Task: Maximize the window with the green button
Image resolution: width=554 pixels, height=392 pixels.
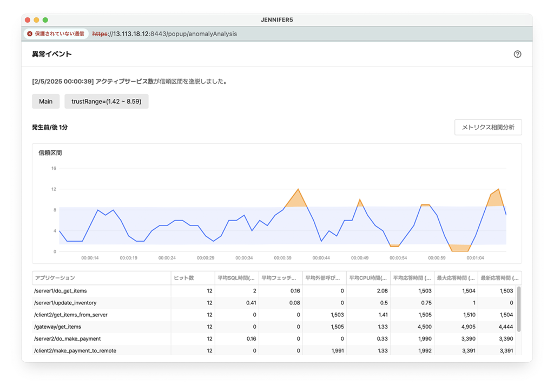Action: (45, 19)
